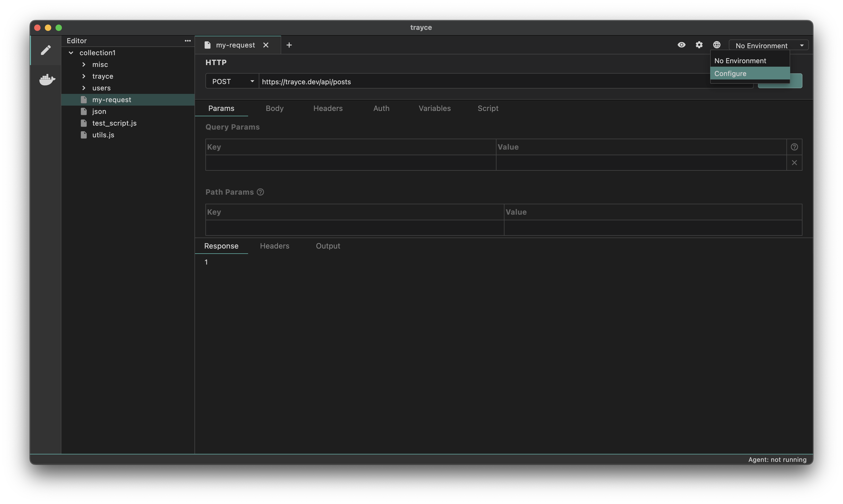Open utils.js in the file tree
Screen dimensions: 843x504
(x=128, y=135)
